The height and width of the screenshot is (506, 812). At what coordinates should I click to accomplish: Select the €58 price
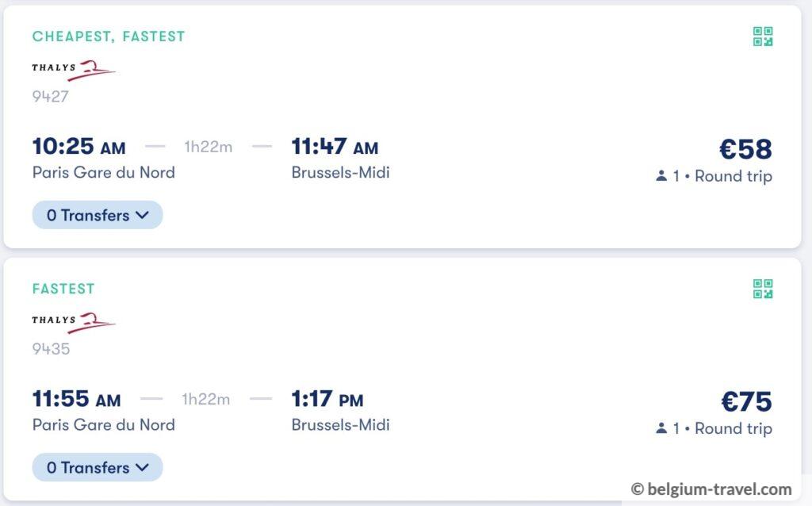tap(745, 149)
